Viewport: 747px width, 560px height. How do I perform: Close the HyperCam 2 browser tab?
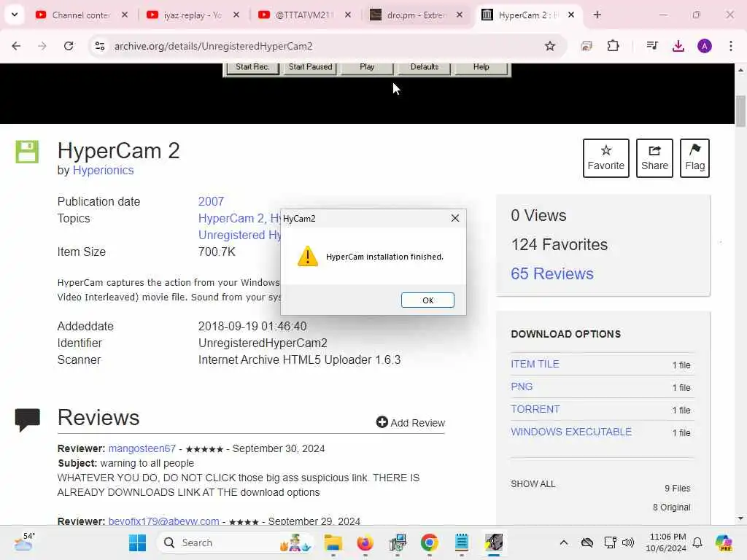coord(570,15)
